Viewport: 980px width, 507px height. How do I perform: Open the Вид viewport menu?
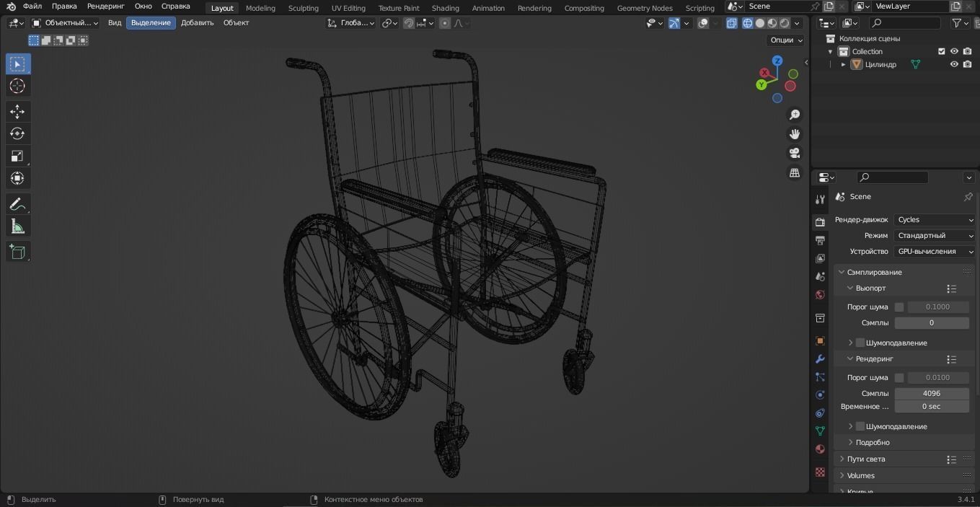pos(115,23)
